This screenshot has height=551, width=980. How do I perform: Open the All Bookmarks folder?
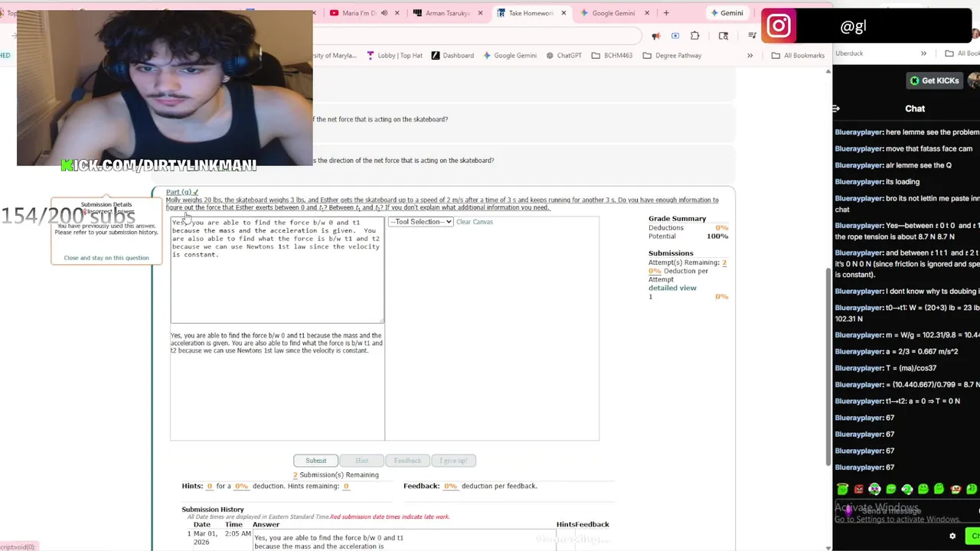[x=798, y=55]
